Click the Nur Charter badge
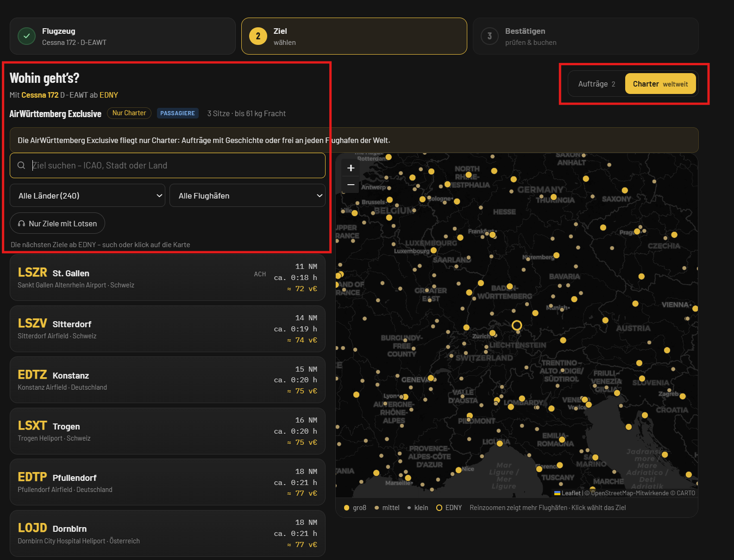The image size is (734, 560). (129, 113)
